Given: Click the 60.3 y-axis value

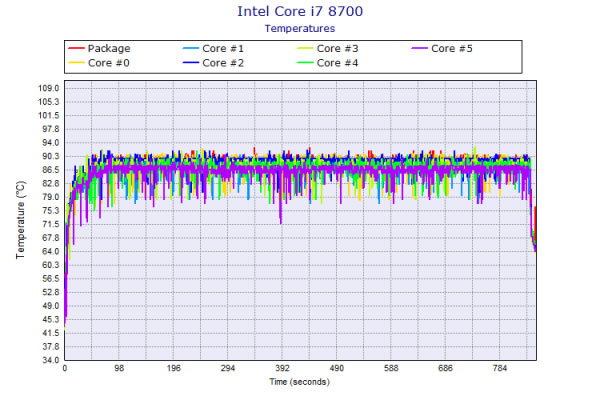Looking at the screenshot, I should tap(51, 265).
